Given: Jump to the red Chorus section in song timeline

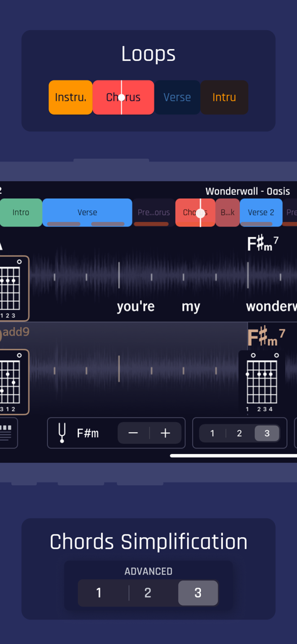Looking at the screenshot, I should click(x=195, y=213).
